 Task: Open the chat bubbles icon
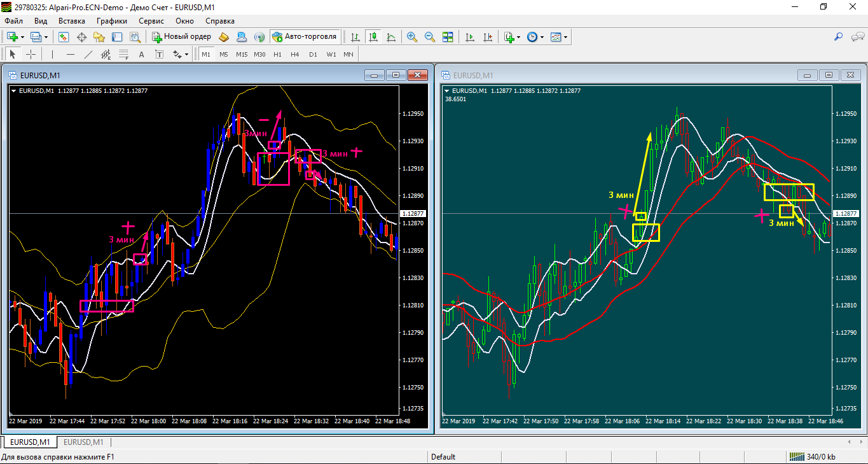pyautogui.click(x=857, y=37)
